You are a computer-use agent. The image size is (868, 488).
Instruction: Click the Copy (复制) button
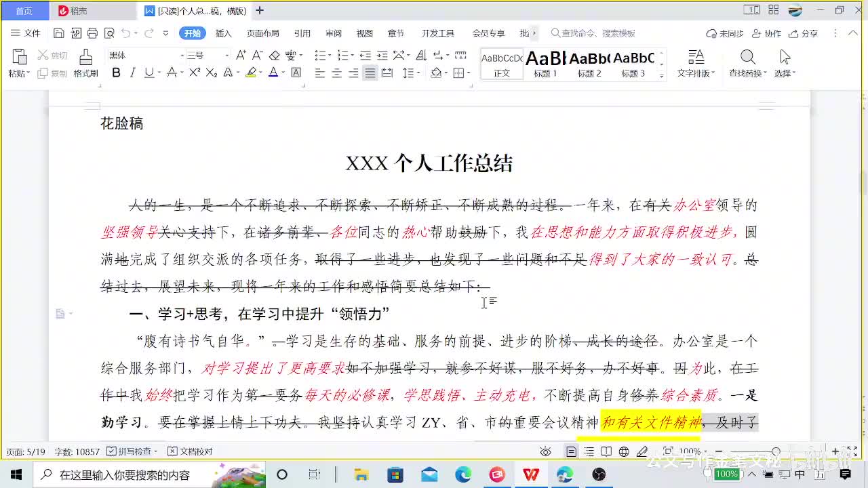click(x=52, y=73)
